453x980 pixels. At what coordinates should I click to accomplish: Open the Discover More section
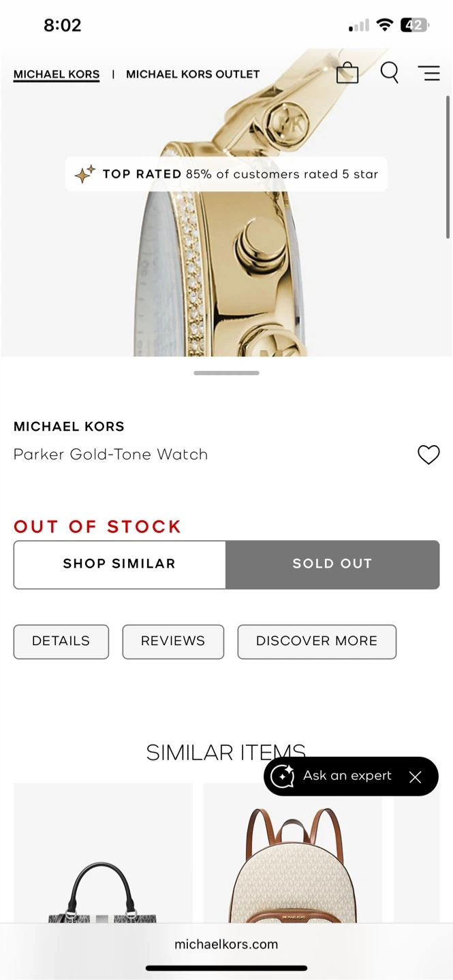(x=317, y=641)
